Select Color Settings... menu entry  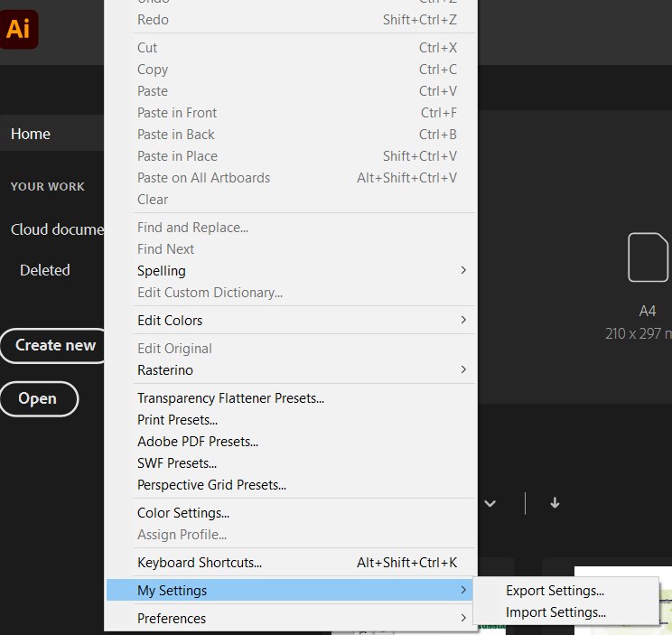point(290,512)
